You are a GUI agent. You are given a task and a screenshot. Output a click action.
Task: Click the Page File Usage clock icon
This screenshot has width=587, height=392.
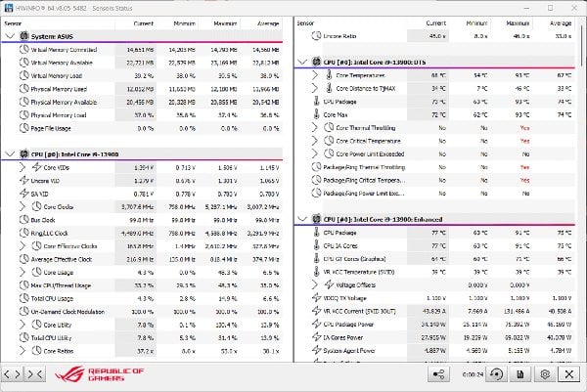tap(24, 128)
